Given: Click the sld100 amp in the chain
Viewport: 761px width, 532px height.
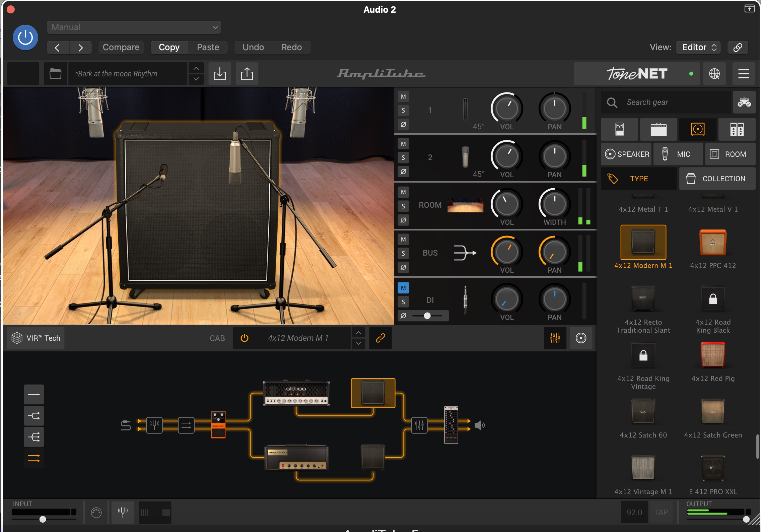Looking at the screenshot, I should tap(296, 393).
